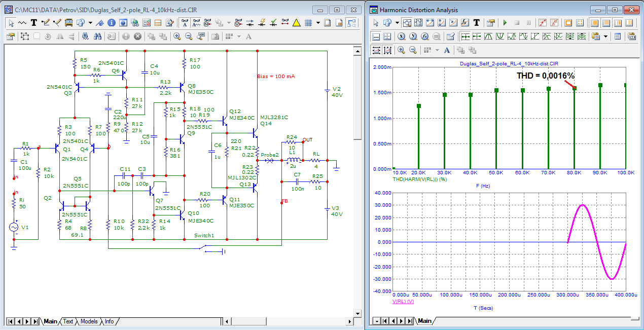Viewport: 644px width, 330px height.
Task: Open the dropdown arrow beside the grid icon
Action: click(x=318, y=23)
